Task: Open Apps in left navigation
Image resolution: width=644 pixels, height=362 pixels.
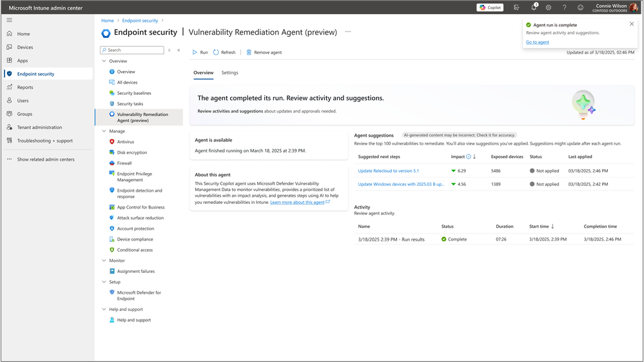Action: point(23,61)
